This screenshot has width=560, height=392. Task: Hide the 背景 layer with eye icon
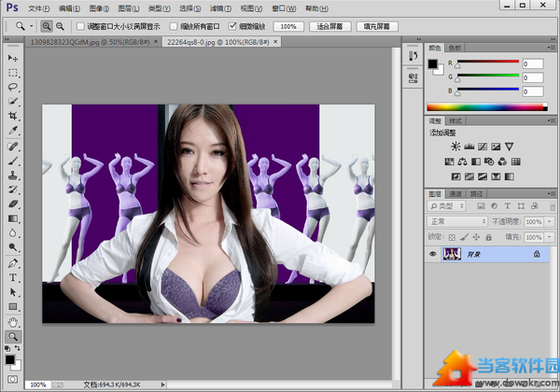432,254
